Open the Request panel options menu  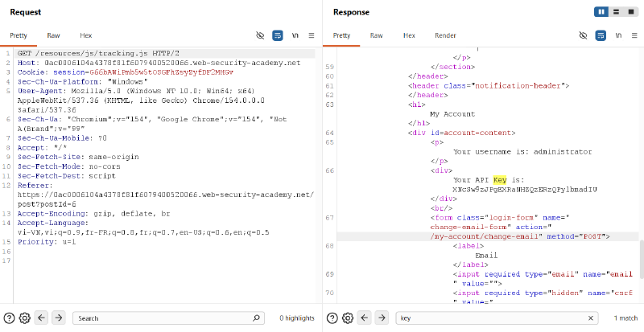tap(312, 35)
